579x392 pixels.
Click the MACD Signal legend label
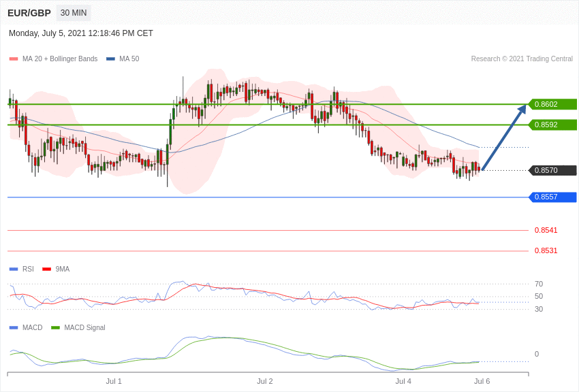click(84, 327)
